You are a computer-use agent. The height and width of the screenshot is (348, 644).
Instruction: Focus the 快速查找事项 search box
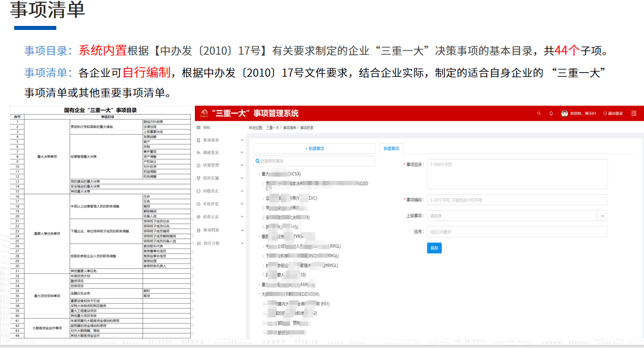(314, 161)
